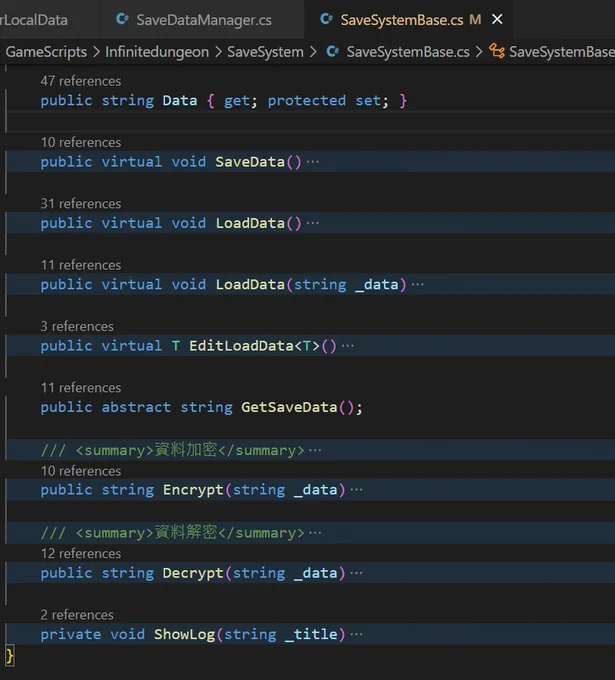This screenshot has width=615, height=680.
Task: Click the class symbol icon in breadcrumb
Action: point(497,52)
